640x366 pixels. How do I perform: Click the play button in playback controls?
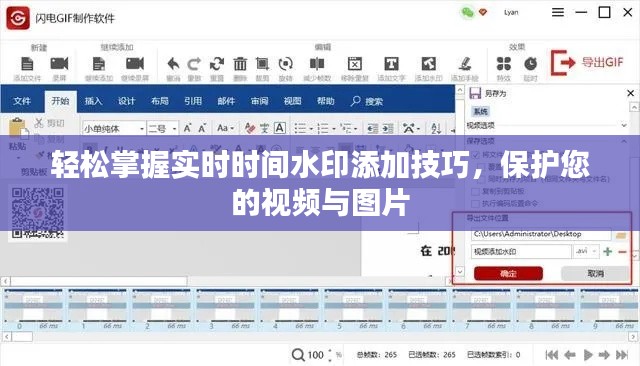(x=588, y=355)
